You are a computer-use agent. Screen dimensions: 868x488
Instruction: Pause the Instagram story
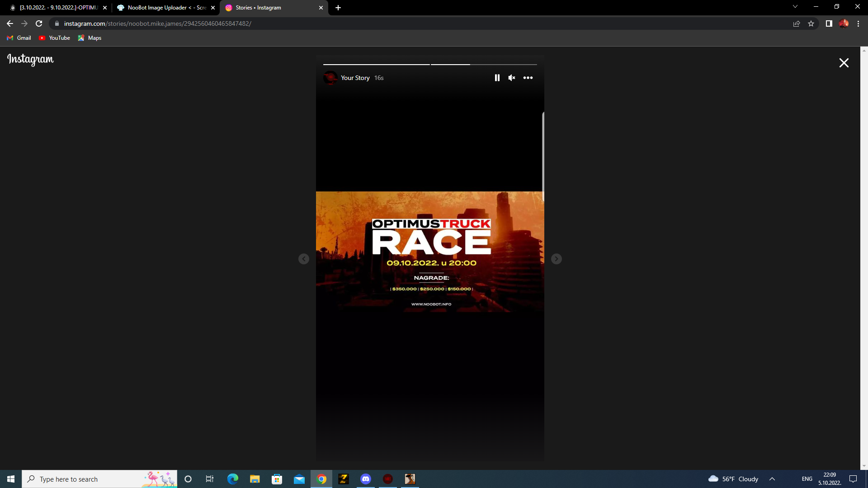[497, 78]
